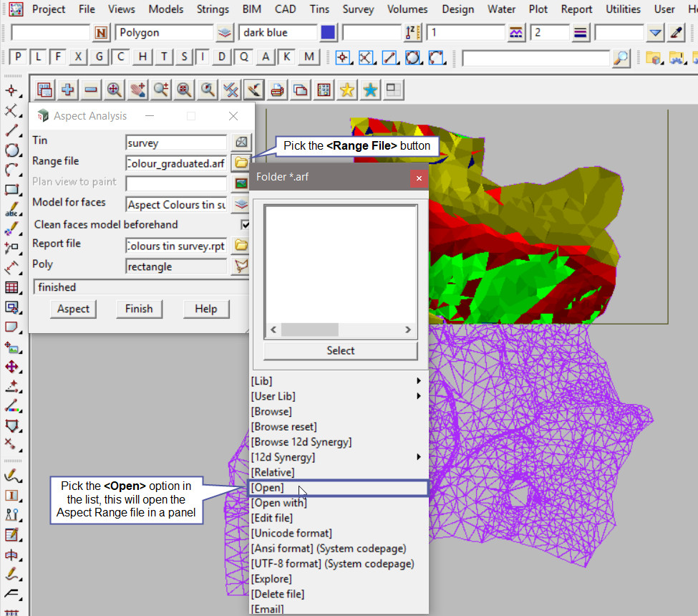Click the print view icon in view toolbar
Viewport: 698px width, 616px height.
(x=277, y=90)
